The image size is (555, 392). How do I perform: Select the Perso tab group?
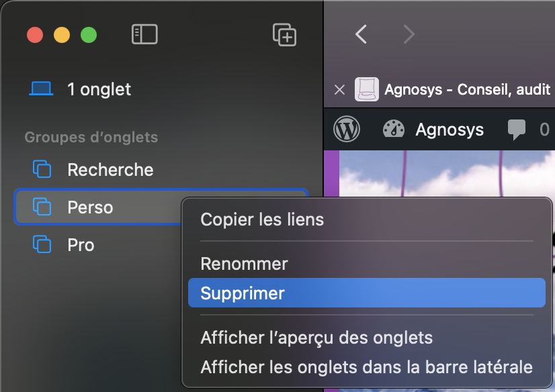[x=161, y=207]
